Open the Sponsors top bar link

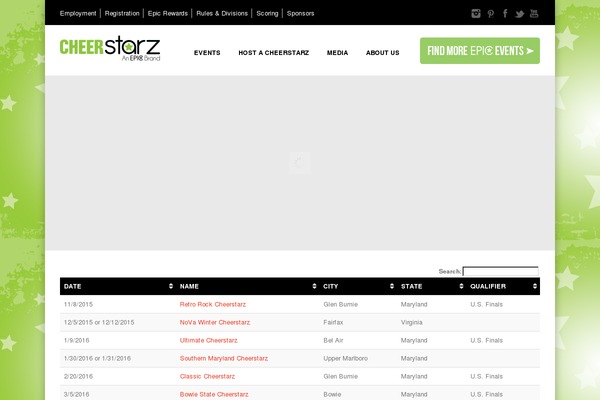click(300, 13)
